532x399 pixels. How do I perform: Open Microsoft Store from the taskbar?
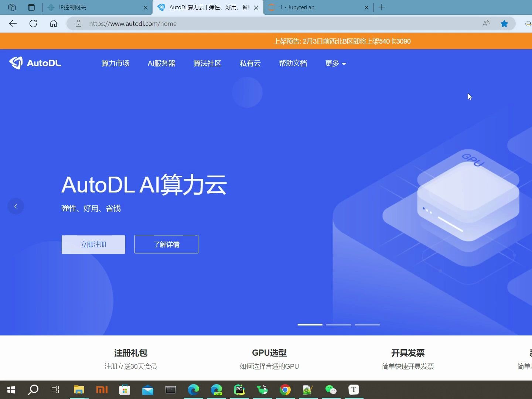(x=125, y=389)
